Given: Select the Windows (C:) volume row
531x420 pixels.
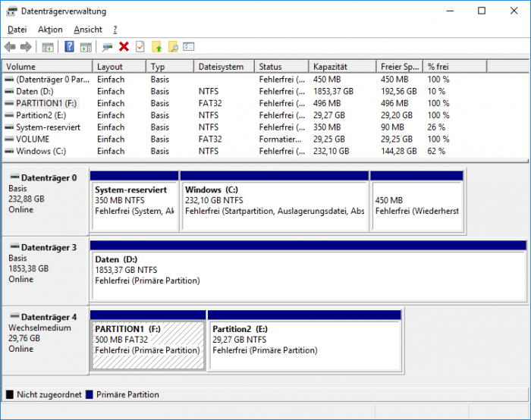Looking at the screenshot, I should point(265,151).
